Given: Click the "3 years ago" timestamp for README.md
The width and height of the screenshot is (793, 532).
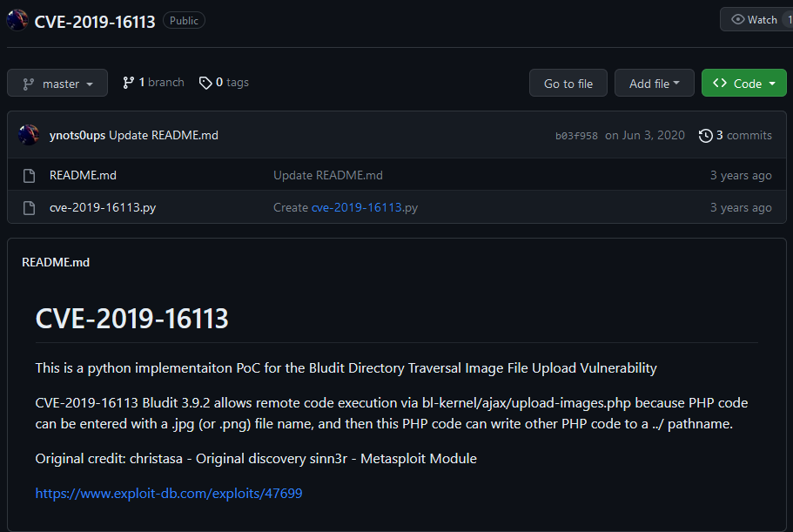Looking at the screenshot, I should pyautogui.click(x=741, y=176).
